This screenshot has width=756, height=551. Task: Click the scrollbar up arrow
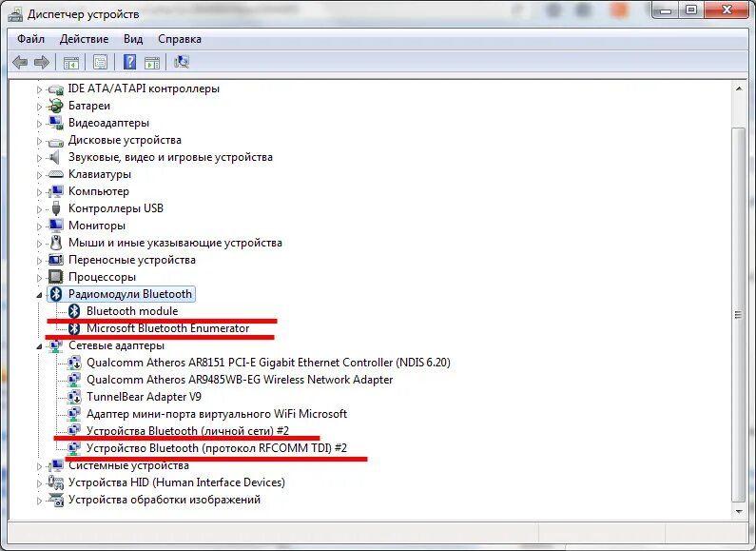click(x=738, y=89)
